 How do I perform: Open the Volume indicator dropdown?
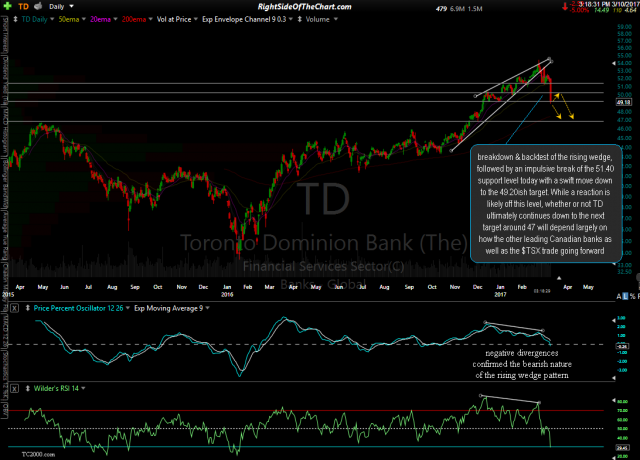[322, 19]
